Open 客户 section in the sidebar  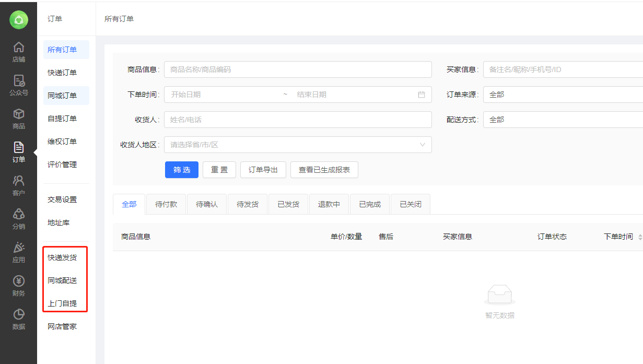pos(18,185)
